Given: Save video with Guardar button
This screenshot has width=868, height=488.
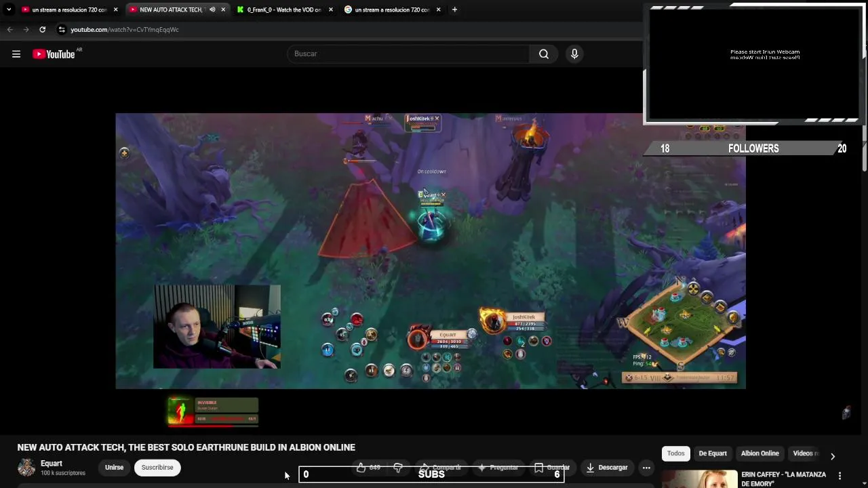Looking at the screenshot, I should [552, 468].
